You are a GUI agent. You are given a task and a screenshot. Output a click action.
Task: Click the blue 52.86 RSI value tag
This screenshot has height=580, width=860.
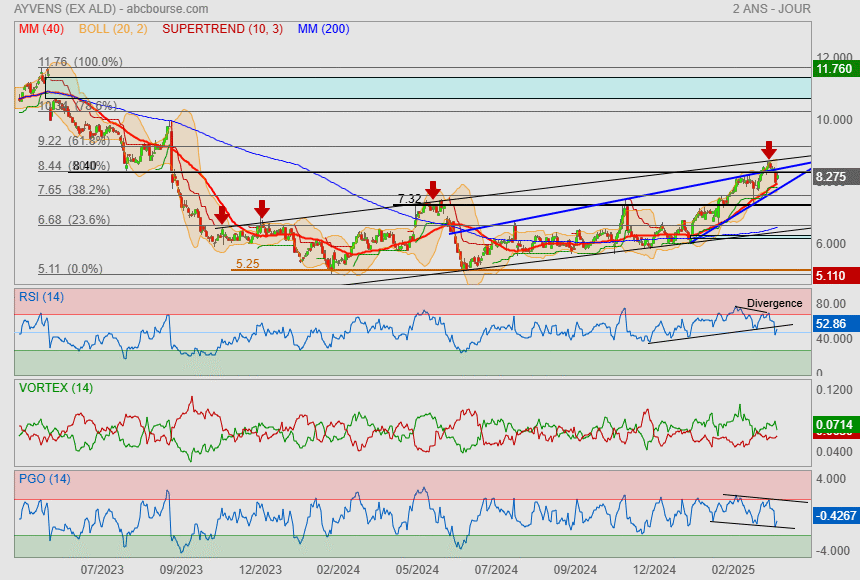click(832, 324)
